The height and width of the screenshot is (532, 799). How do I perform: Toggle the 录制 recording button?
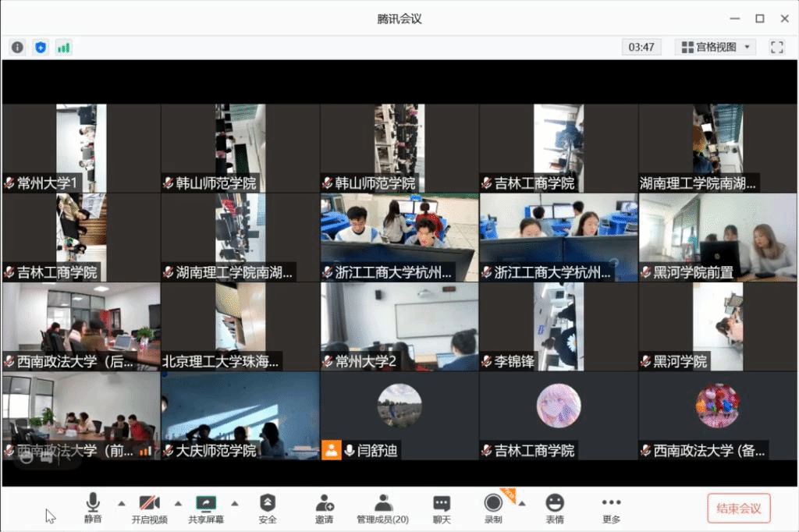[x=493, y=509]
